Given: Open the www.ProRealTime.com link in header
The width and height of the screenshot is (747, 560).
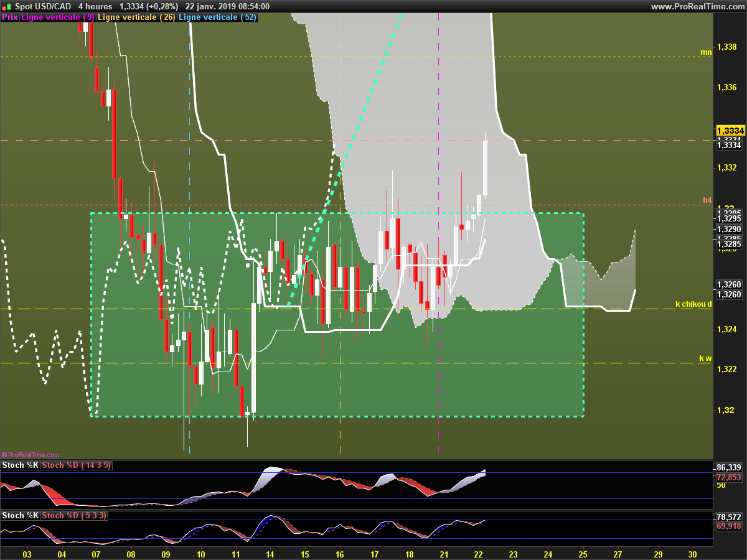Looking at the screenshot, I should click(x=698, y=6).
